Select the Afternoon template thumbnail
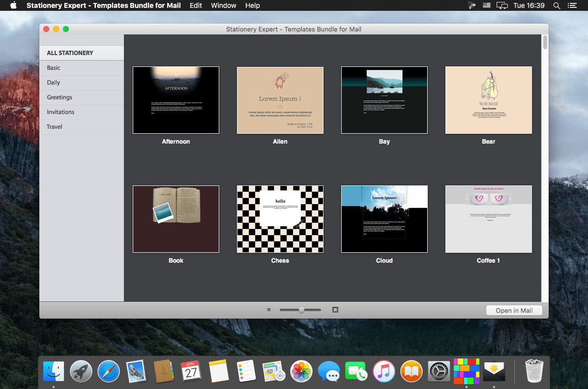This screenshot has width=588, height=389. (x=176, y=100)
